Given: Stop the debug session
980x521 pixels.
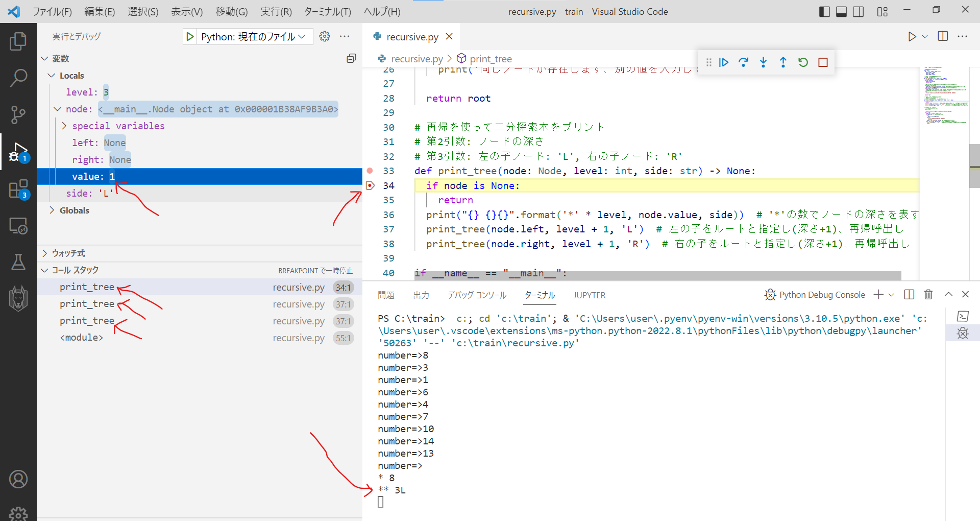Looking at the screenshot, I should click(x=822, y=62).
